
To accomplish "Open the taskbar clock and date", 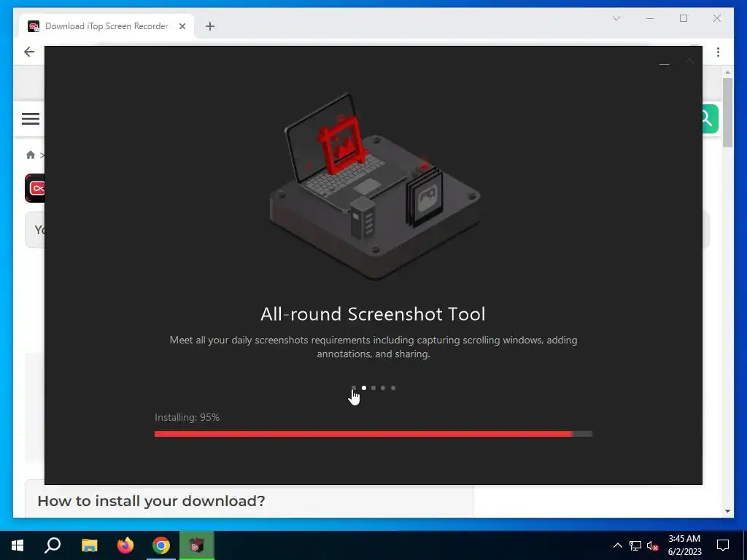I will point(684,545).
